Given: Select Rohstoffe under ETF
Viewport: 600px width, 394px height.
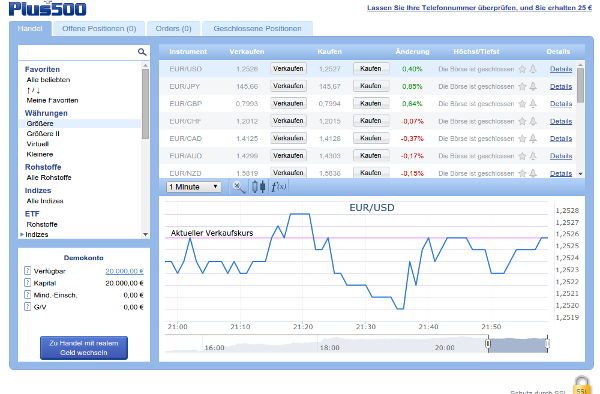Looking at the screenshot, I should pos(42,225).
